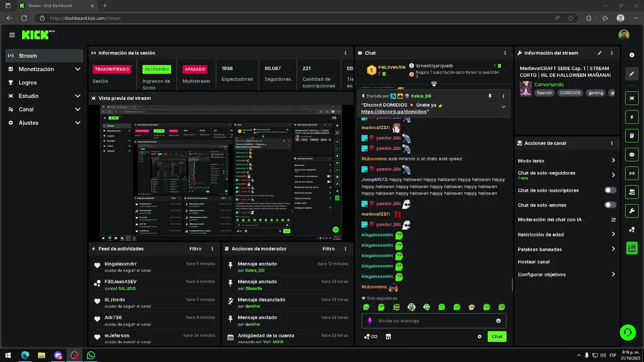Expand the Estudio sidebar section

point(78,96)
